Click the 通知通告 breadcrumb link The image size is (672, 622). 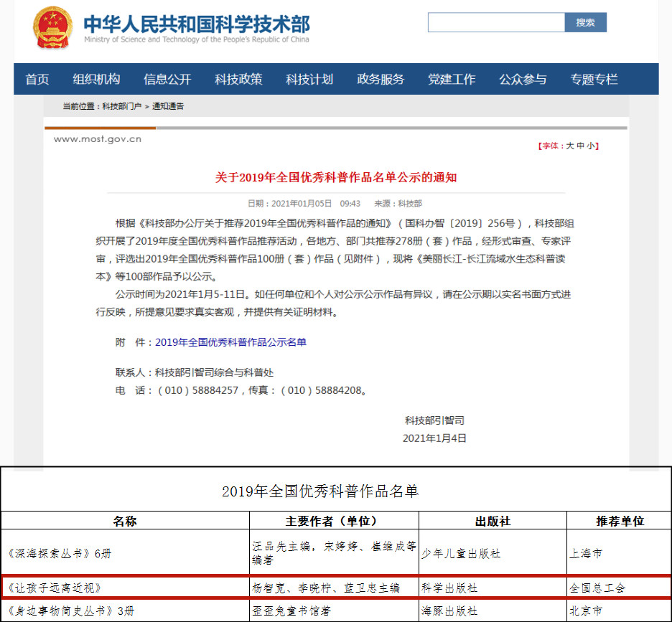coord(167,106)
